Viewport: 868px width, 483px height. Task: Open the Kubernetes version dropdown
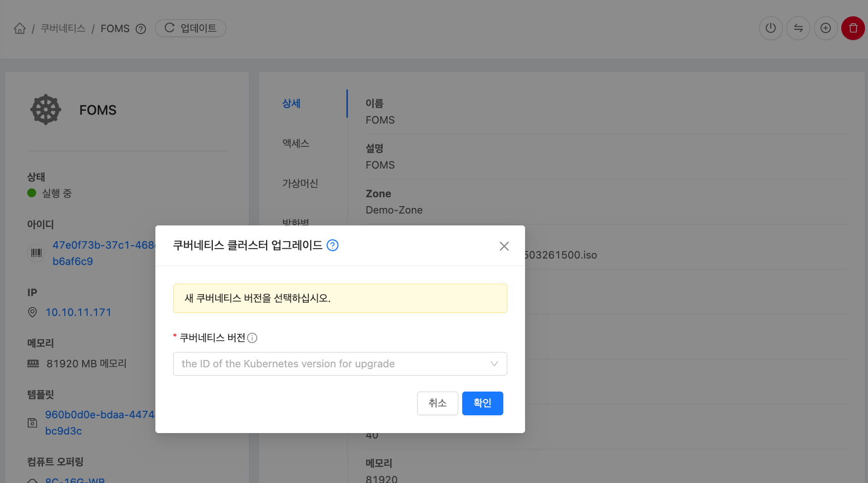pos(332,364)
